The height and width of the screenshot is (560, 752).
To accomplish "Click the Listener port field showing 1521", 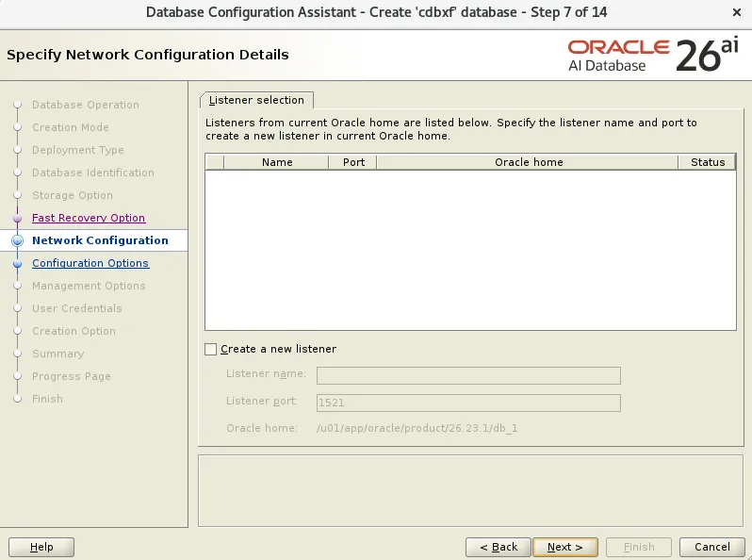I will pyautogui.click(x=468, y=403).
